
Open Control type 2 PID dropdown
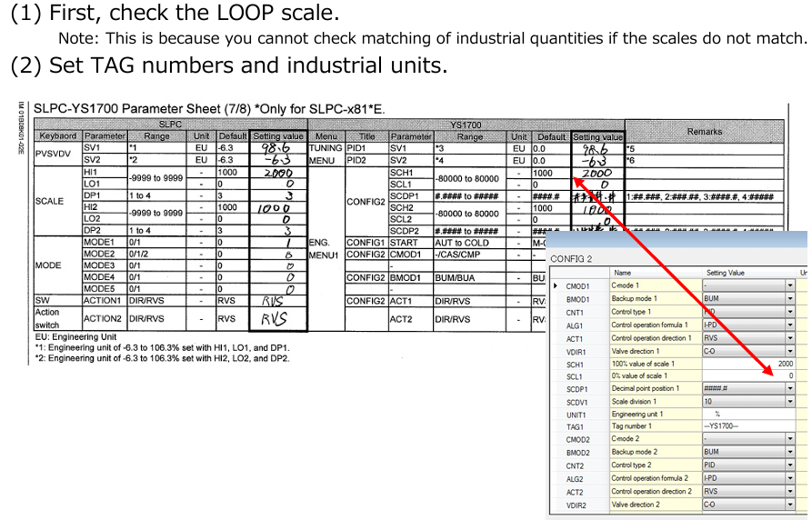[x=789, y=465]
